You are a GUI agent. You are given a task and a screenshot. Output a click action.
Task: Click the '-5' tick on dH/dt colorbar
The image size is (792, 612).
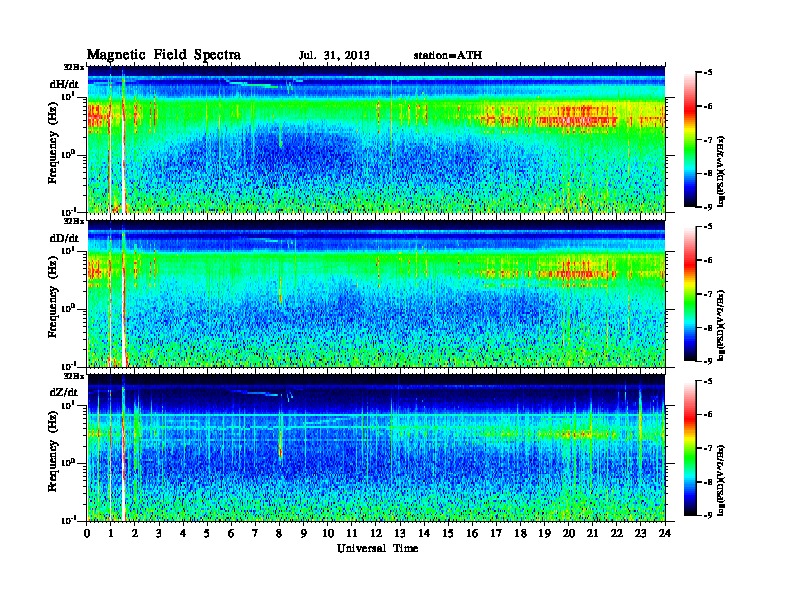pos(708,73)
